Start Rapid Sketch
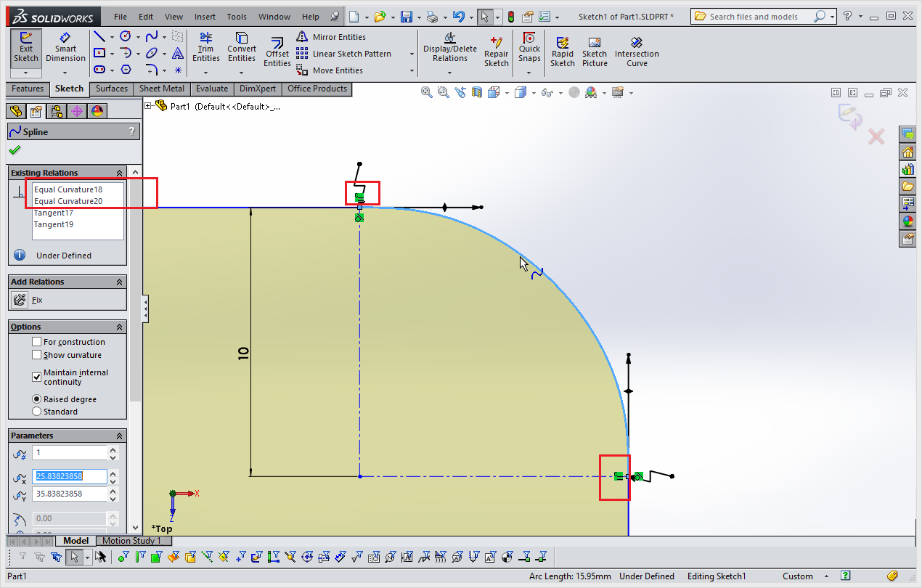 [x=563, y=52]
